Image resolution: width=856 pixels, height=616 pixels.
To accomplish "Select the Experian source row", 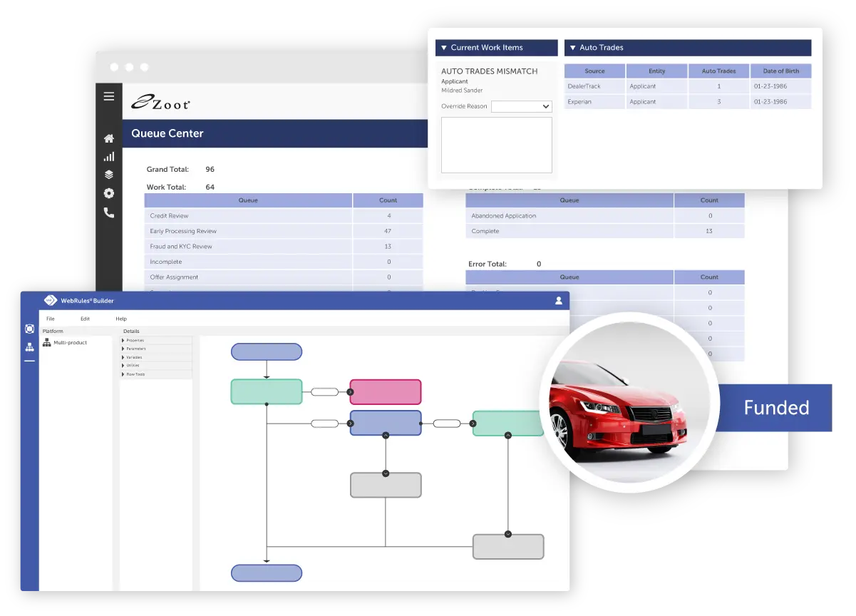I will click(688, 102).
